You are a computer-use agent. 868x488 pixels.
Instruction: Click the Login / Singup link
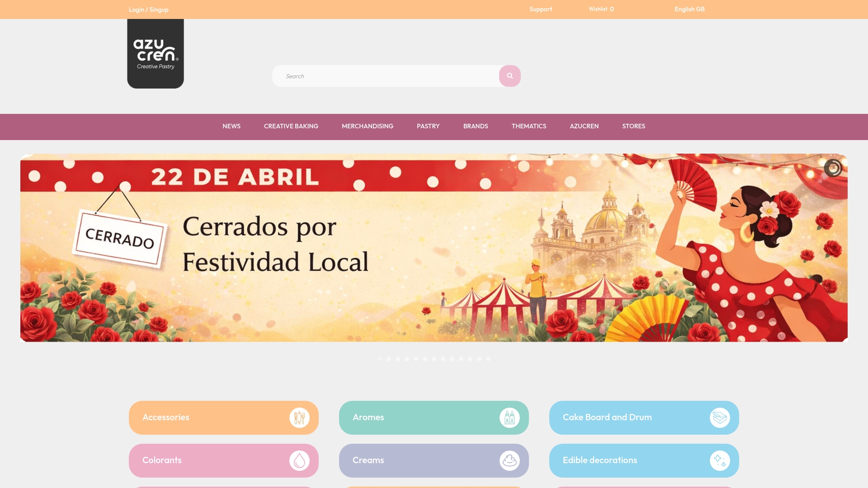pos(148,9)
